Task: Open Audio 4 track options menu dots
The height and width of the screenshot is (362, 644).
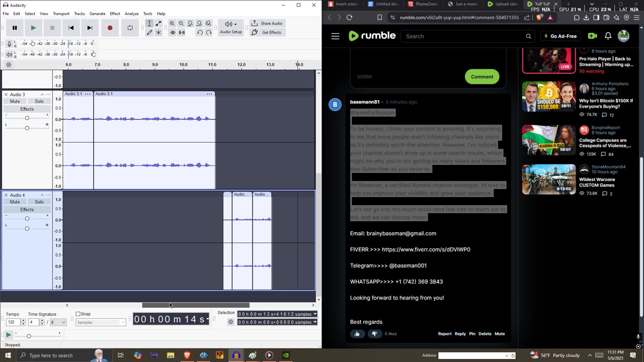Action: tap(48, 195)
